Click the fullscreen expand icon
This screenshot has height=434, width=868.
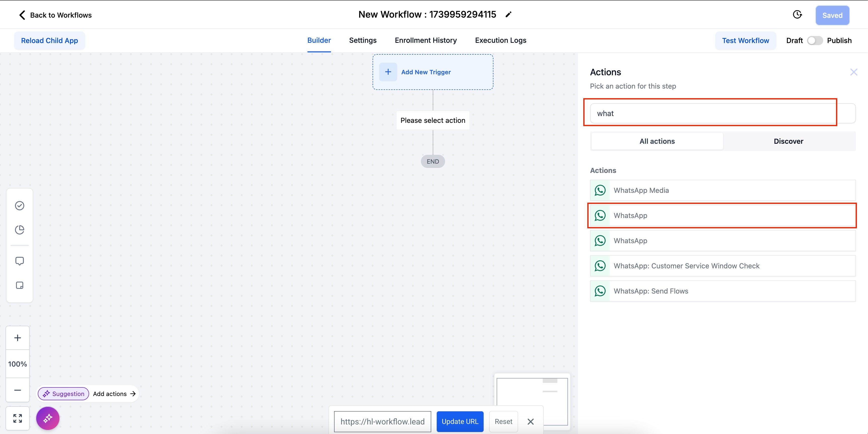coord(18,418)
